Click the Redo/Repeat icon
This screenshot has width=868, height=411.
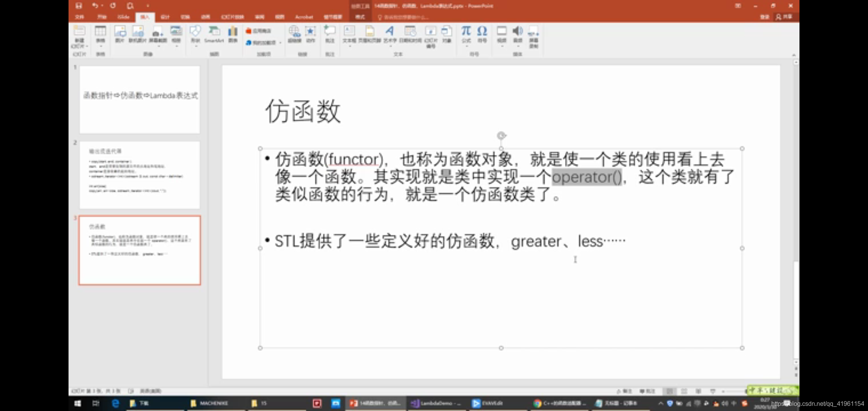click(x=113, y=6)
